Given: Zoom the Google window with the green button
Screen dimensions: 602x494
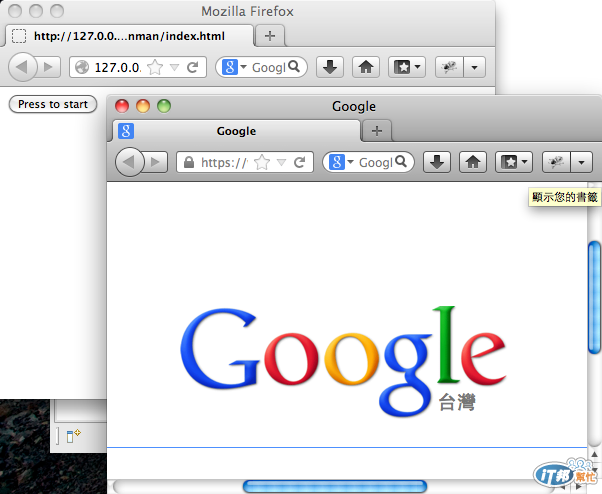Looking at the screenshot, I should [x=164, y=106].
